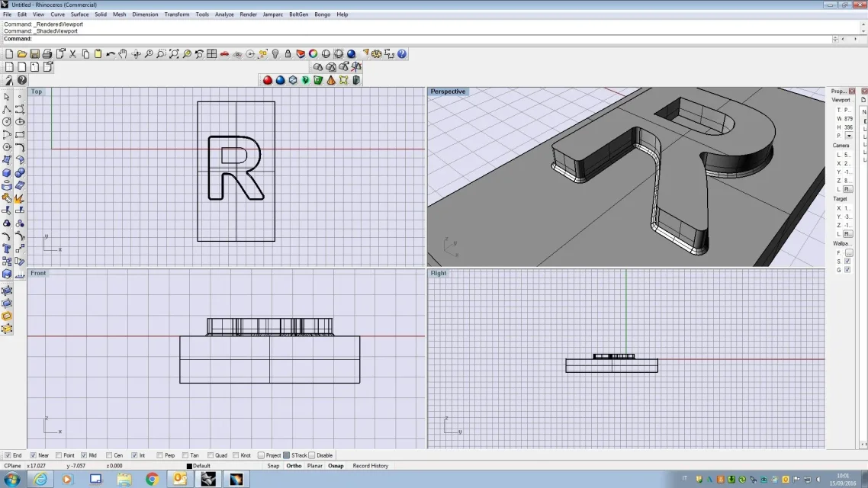Image resolution: width=868 pixels, height=488 pixels.
Task: Open the Default layer selector in status bar
Action: tap(199, 466)
